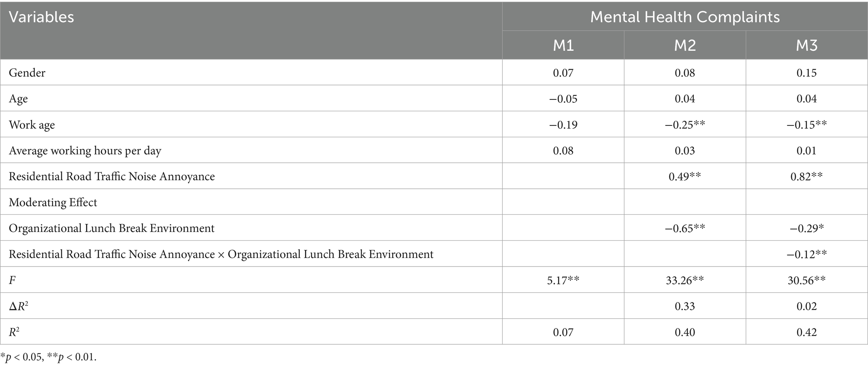Select the R² value 0.42 in M3
The width and height of the screenshot is (868, 367).
point(806,332)
